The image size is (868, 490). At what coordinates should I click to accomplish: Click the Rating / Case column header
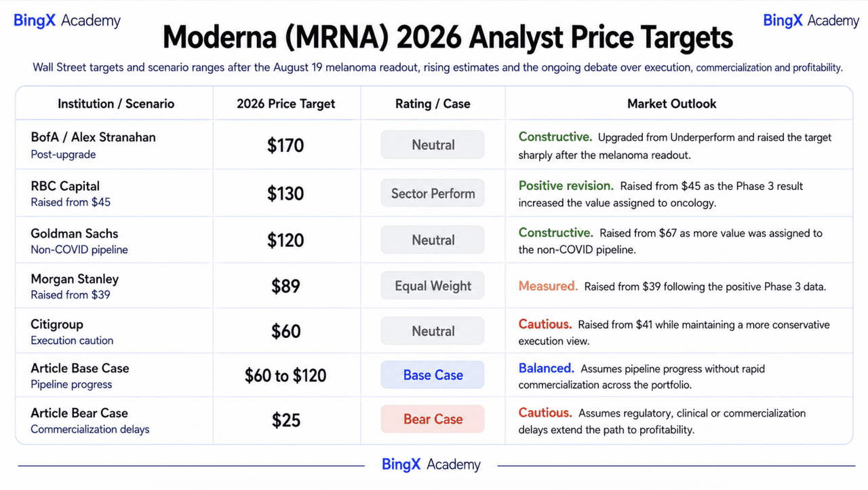[x=433, y=104]
